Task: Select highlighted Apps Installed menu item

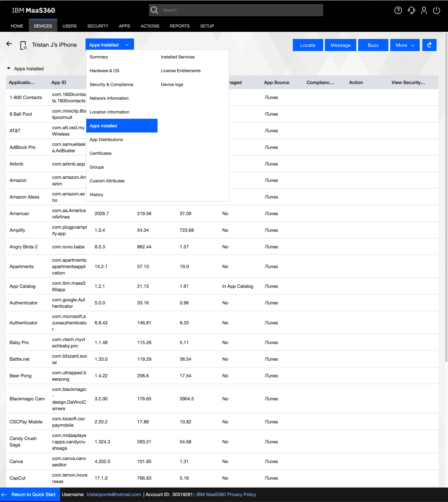Action: pos(122,126)
